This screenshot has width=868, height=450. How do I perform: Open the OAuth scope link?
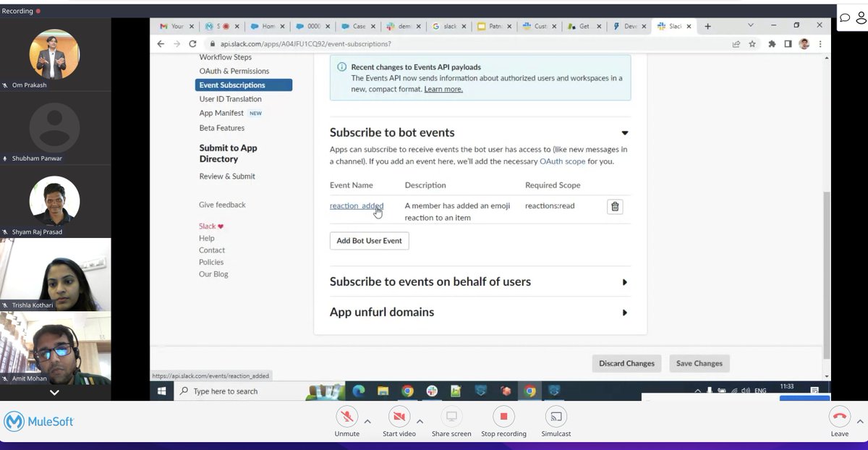[562, 161]
